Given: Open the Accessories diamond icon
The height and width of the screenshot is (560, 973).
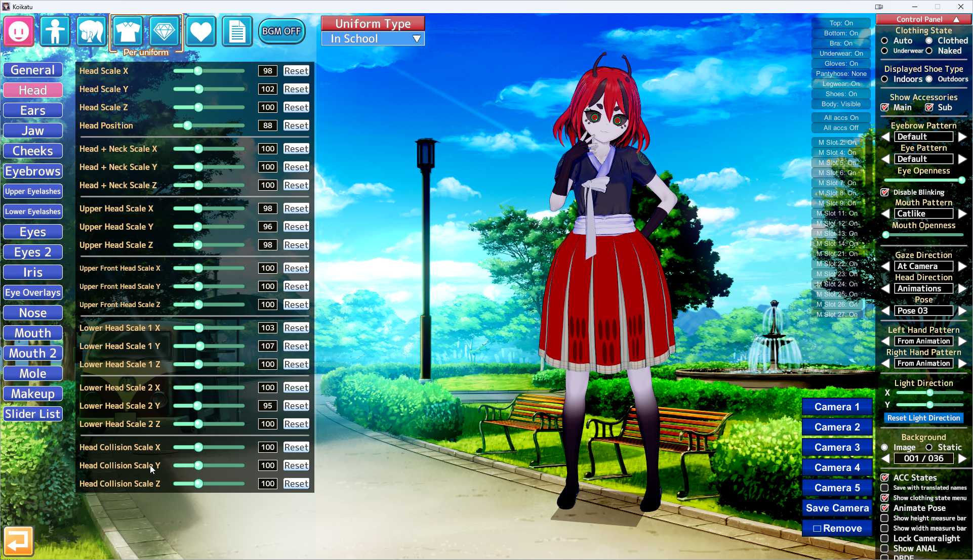Looking at the screenshot, I should [x=164, y=31].
